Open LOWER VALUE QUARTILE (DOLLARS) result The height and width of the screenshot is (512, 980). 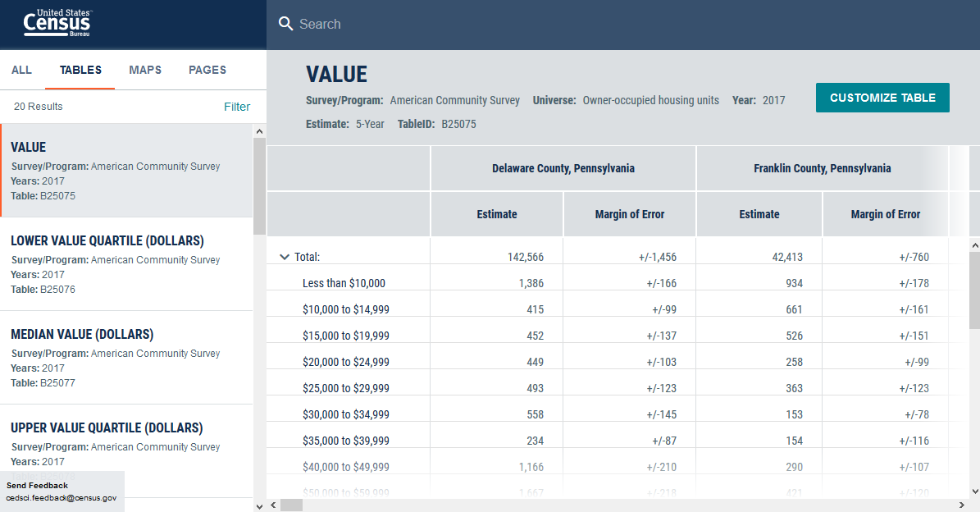click(x=127, y=264)
